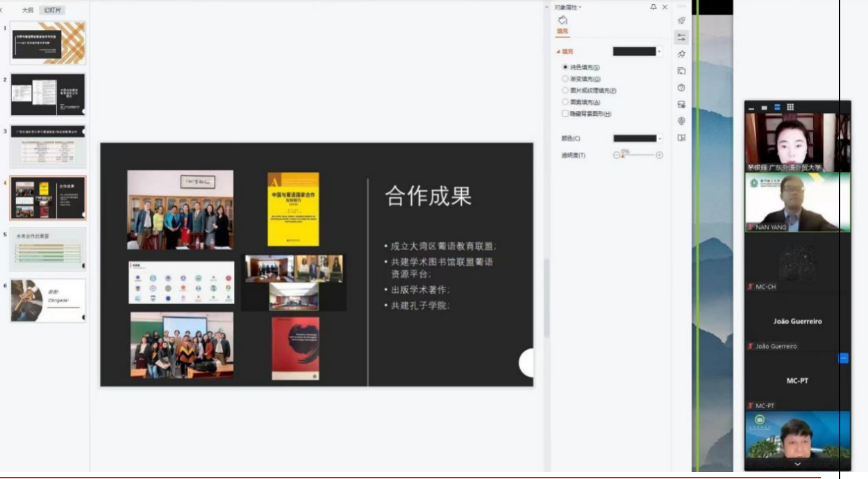This screenshot has width=868, height=479.
Task: Expand the 颜色 color dropdown arrow
Action: pyautogui.click(x=660, y=138)
